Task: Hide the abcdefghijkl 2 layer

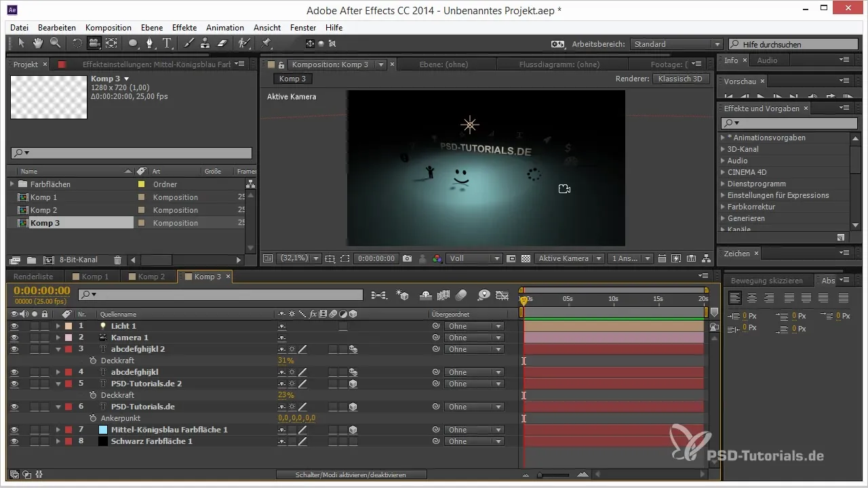Action: (x=14, y=349)
